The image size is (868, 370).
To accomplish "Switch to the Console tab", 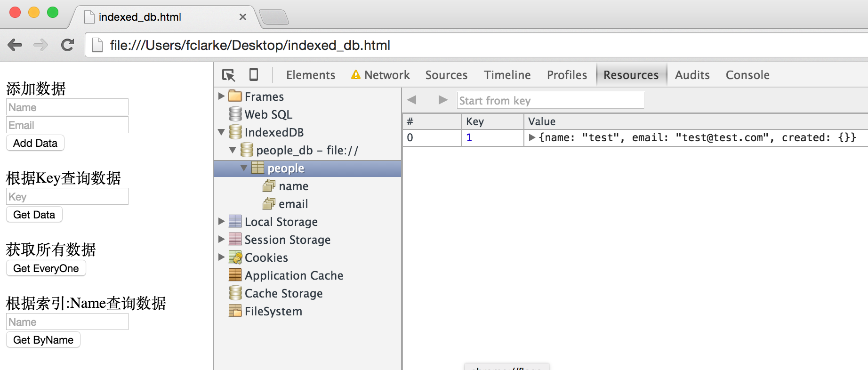I will point(747,75).
